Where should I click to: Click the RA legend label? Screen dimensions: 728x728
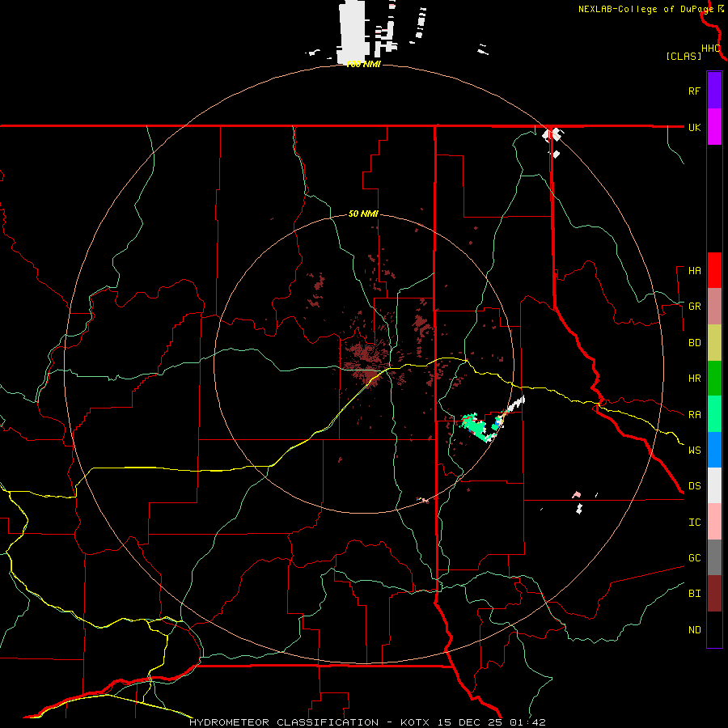pyautogui.click(x=694, y=415)
